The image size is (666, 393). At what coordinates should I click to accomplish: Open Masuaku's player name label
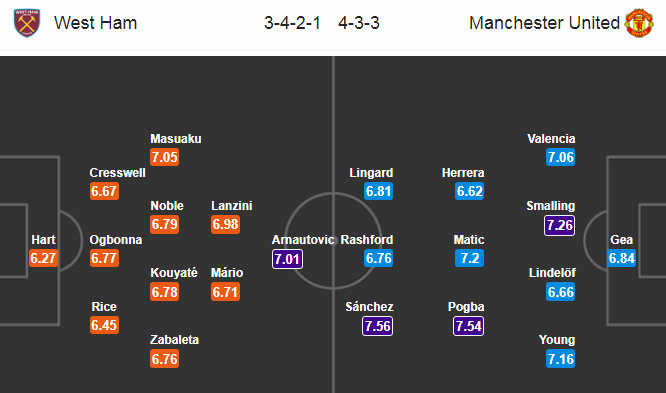coord(176,139)
